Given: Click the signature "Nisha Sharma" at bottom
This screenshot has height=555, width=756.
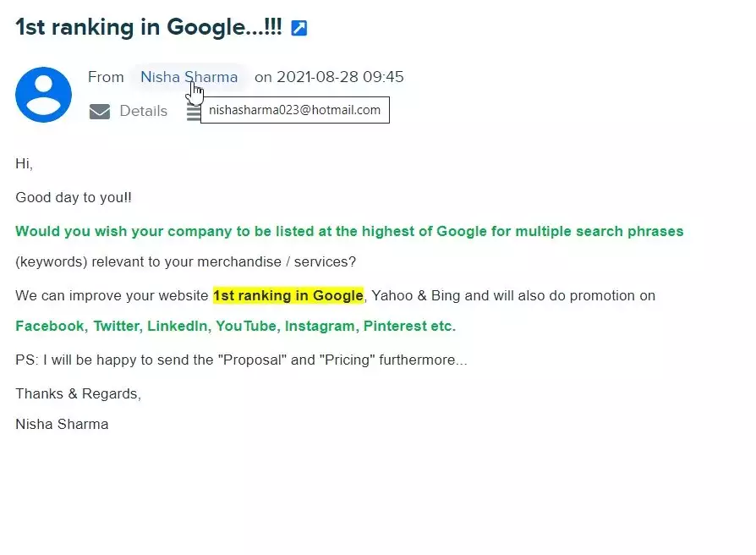Looking at the screenshot, I should 62,425.
